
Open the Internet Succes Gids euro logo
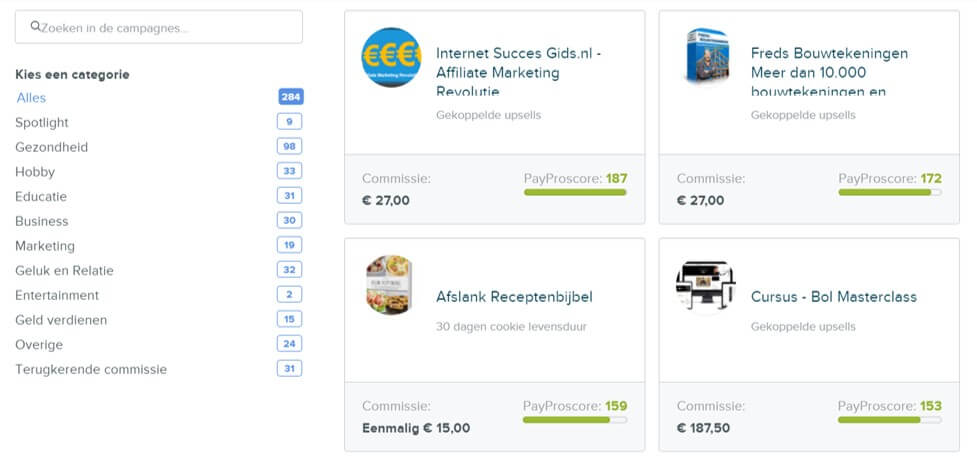(391, 57)
